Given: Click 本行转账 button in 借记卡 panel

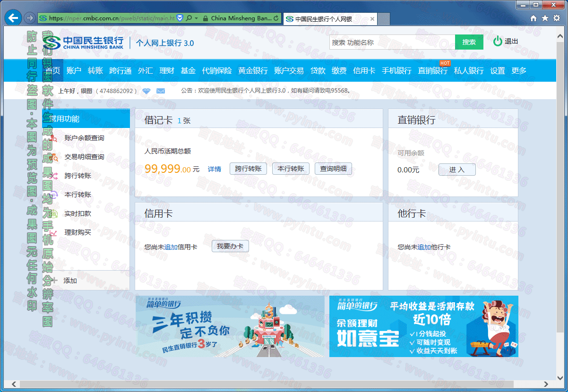Looking at the screenshot, I should [x=291, y=169].
